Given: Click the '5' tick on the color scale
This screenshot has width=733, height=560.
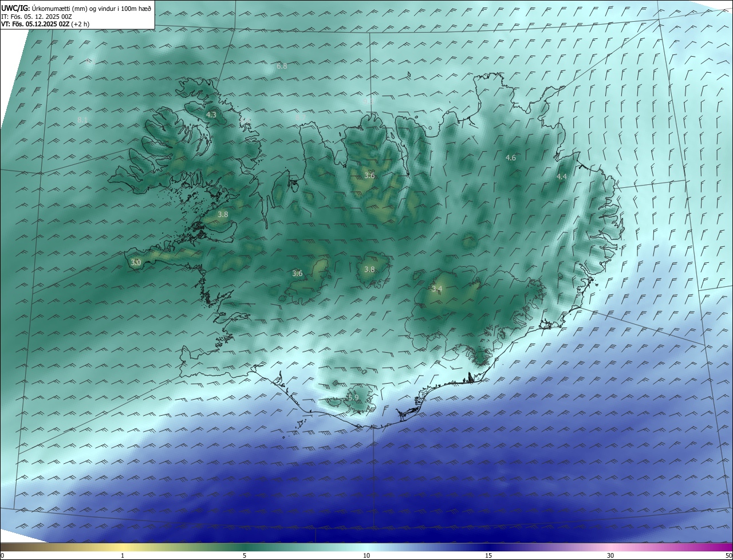Looking at the screenshot, I should (x=245, y=555).
